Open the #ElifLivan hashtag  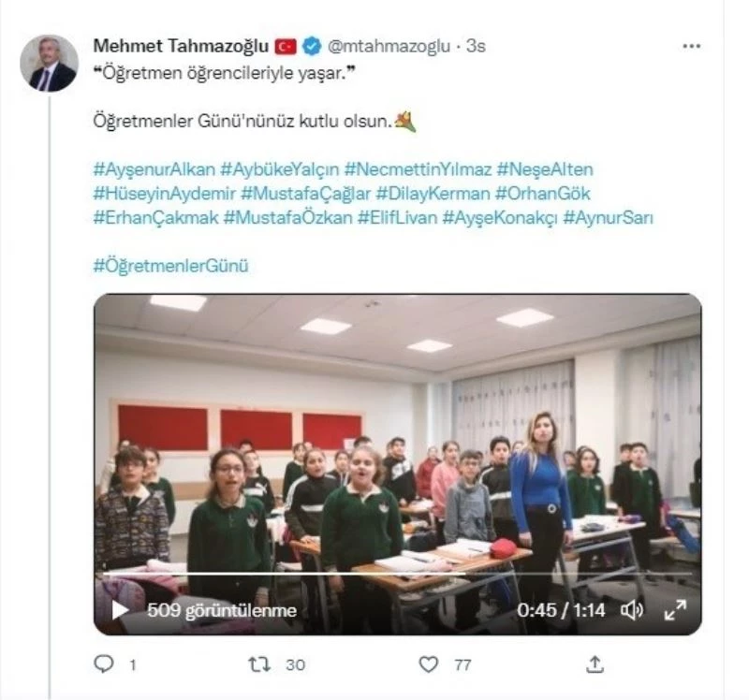tap(397, 217)
